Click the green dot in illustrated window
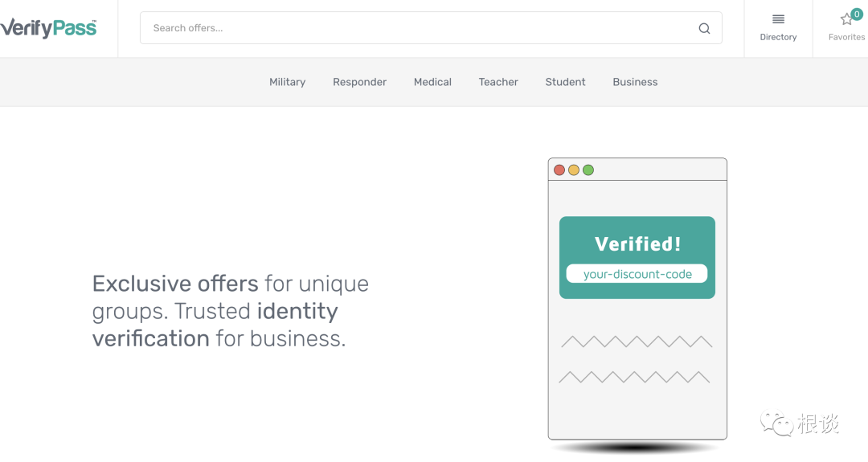This screenshot has height=462, width=868. 588,170
